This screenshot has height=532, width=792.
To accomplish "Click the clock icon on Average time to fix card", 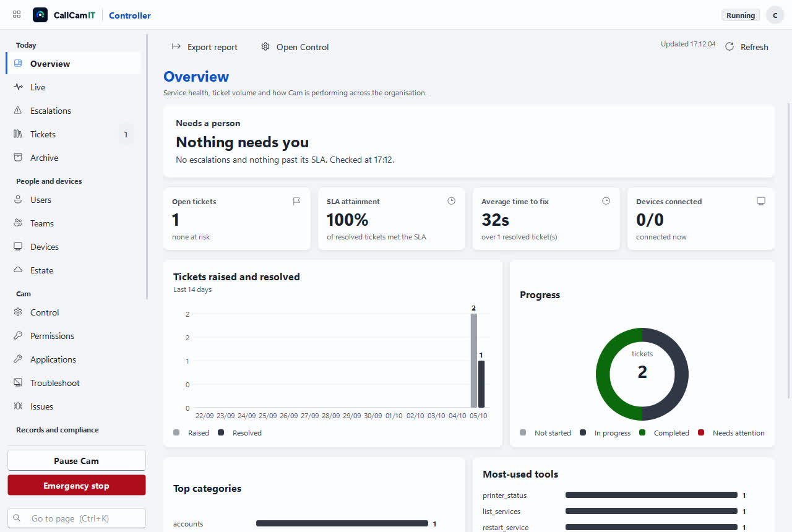I will [x=606, y=201].
